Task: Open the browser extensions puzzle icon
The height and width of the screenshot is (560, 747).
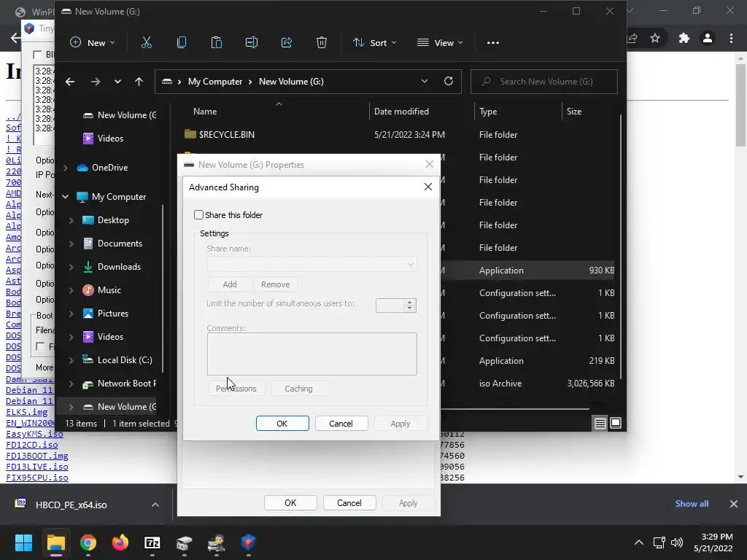Action: [684, 38]
